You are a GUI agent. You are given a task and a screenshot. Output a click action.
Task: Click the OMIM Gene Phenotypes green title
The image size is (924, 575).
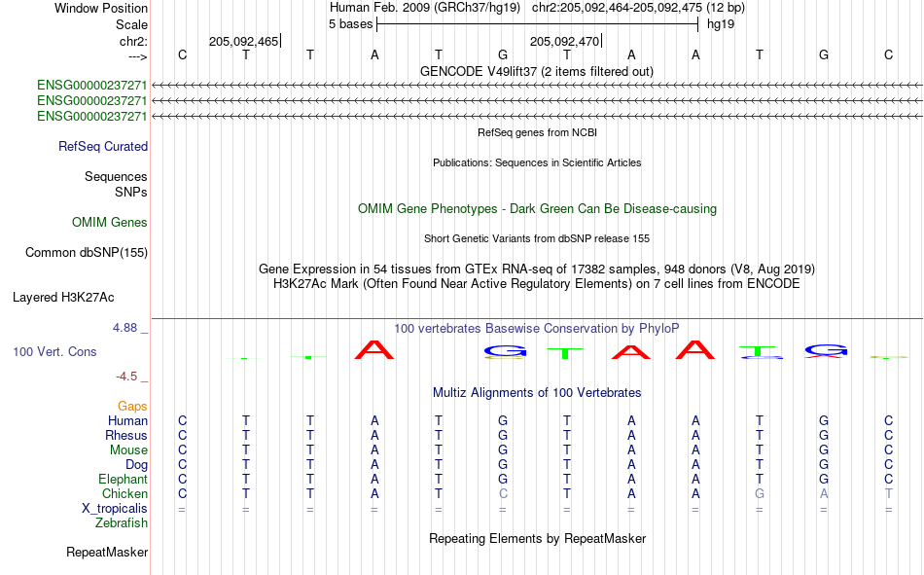(x=537, y=209)
